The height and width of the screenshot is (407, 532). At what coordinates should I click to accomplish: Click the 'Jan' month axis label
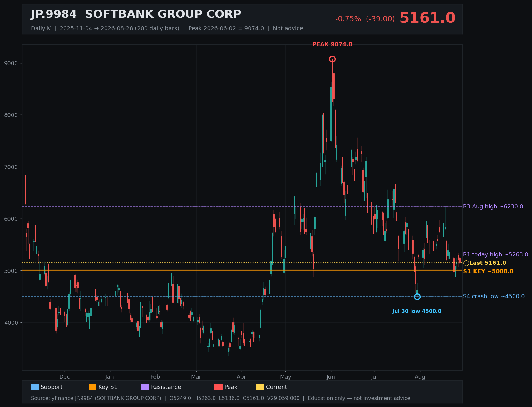click(x=110, y=377)
